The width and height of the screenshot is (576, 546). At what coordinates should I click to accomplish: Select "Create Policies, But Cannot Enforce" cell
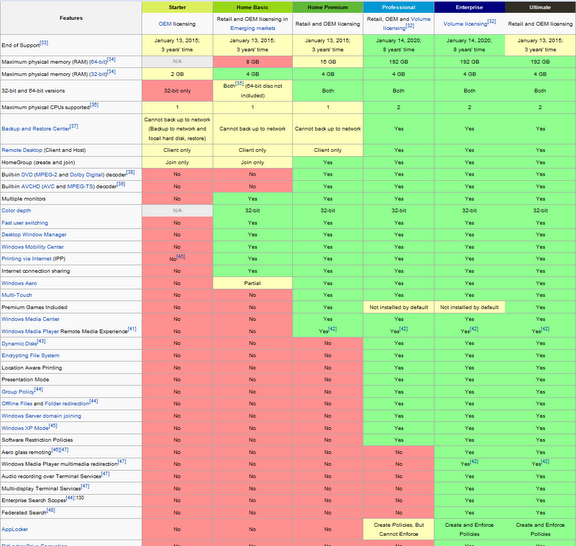399,529
